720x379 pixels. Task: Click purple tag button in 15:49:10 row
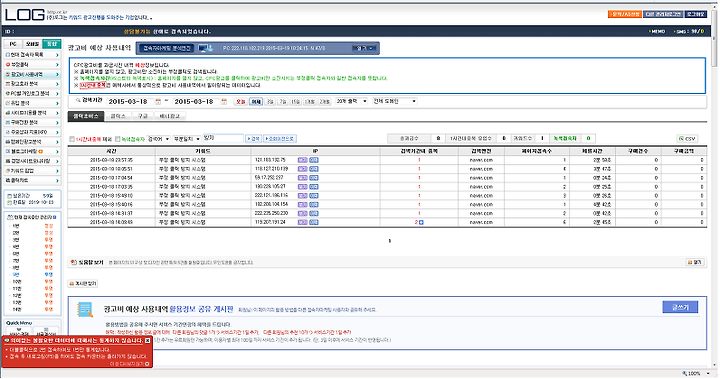click(303, 196)
